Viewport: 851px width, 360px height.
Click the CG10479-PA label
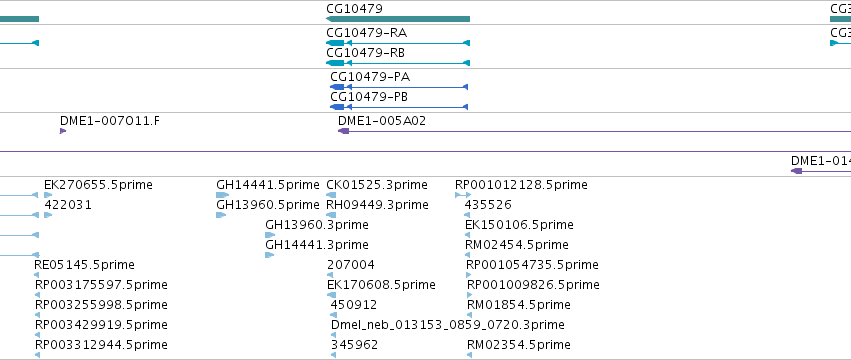370,77
